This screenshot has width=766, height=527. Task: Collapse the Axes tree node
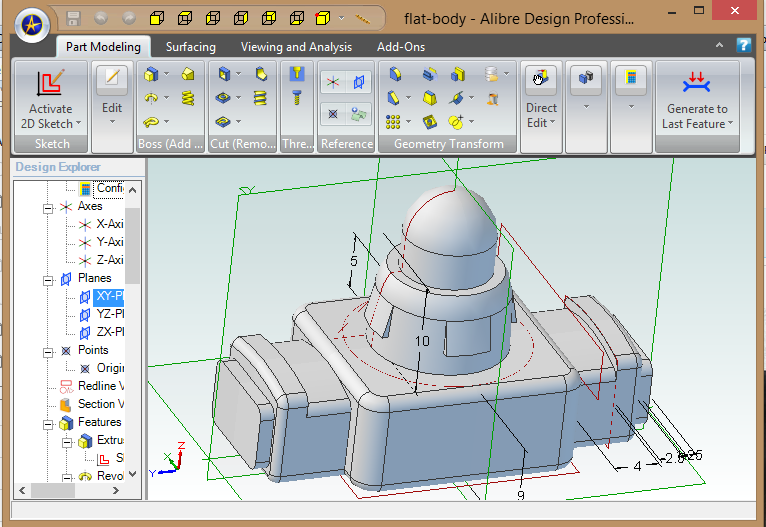coord(48,209)
